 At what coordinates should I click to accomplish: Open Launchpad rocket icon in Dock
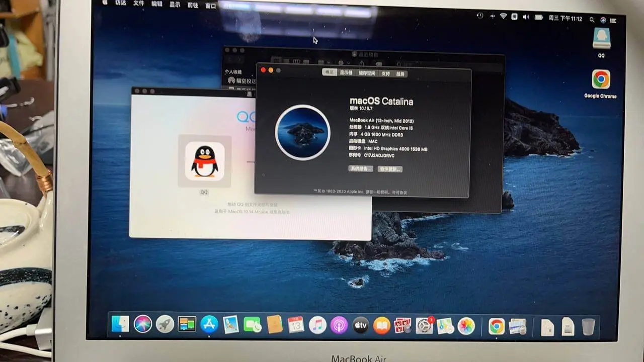click(165, 325)
